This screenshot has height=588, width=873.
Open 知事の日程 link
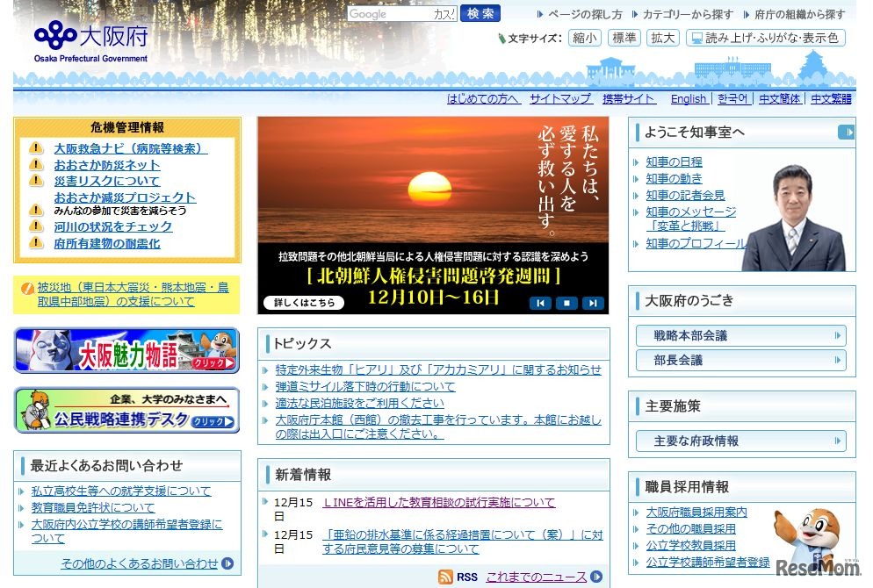click(x=674, y=161)
